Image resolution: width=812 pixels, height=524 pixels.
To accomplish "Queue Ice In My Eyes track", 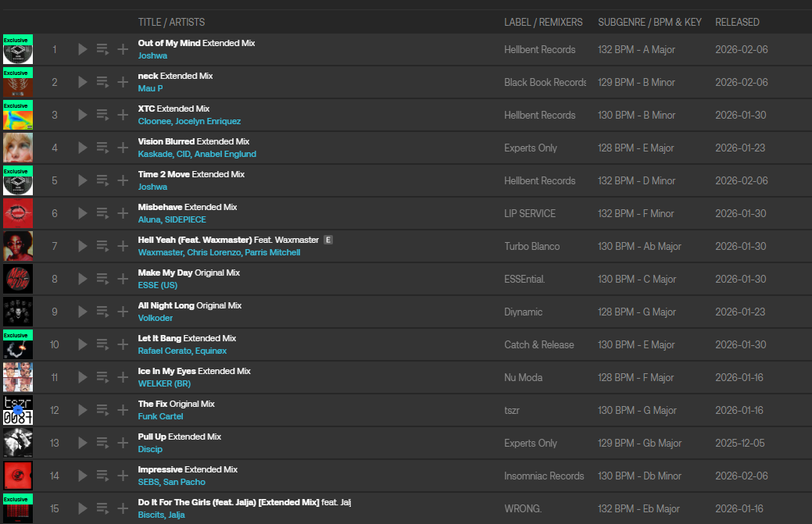I will click(102, 377).
